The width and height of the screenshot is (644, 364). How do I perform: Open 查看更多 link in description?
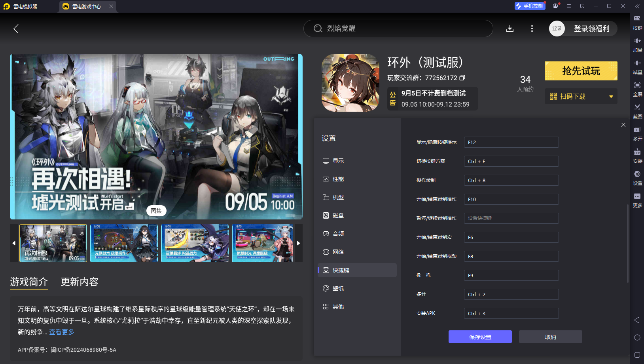pos(62,332)
